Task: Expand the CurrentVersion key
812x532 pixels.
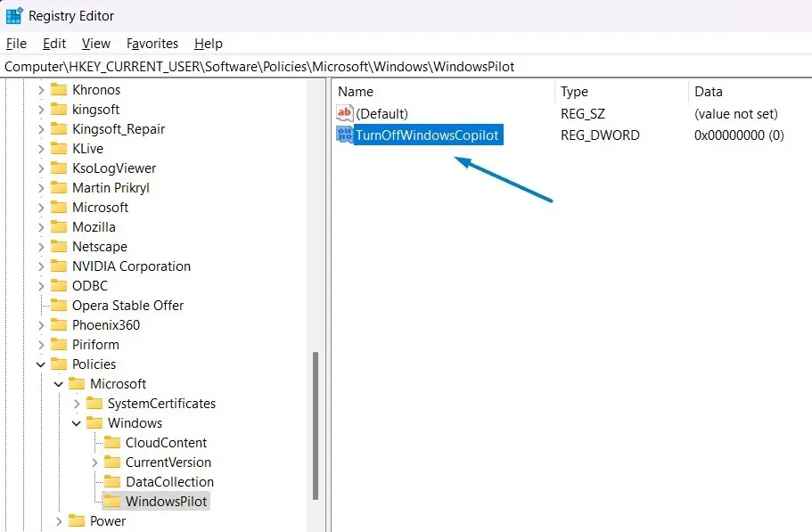Action: [x=94, y=462]
